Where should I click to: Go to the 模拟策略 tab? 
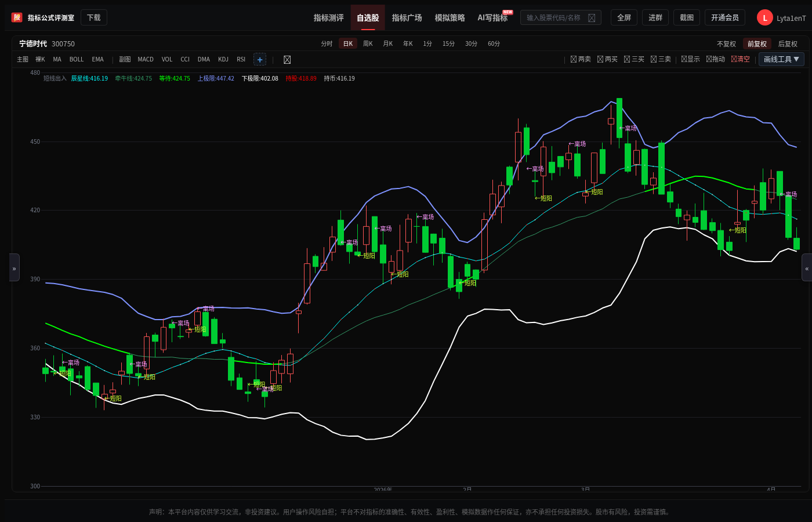(x=450, y=18)
